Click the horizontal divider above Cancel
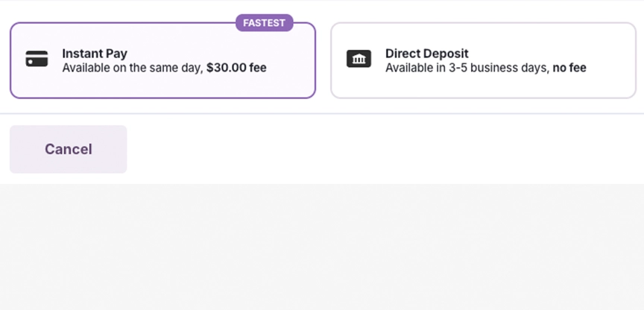644x310 pixels. [x=322, y=114]
